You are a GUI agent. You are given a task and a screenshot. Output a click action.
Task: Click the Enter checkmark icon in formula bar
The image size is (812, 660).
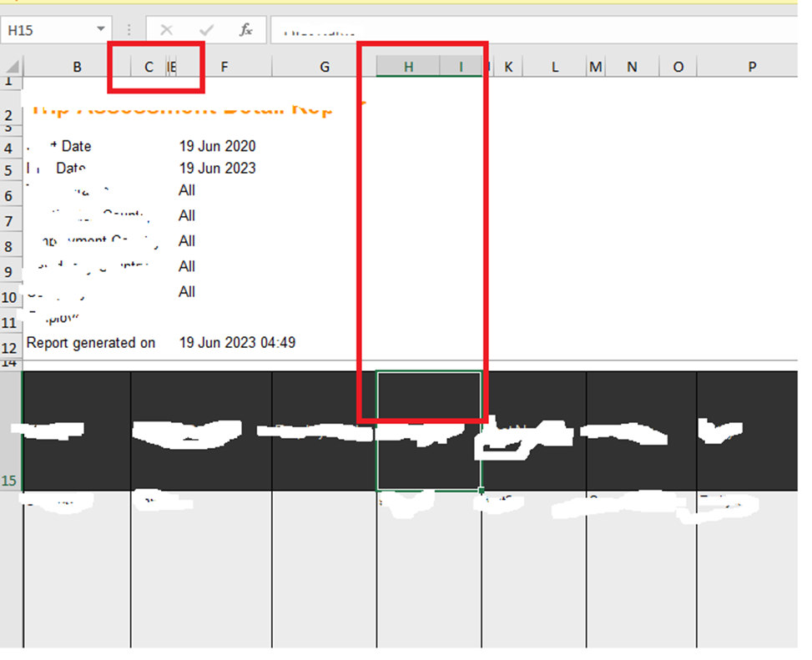[206, 30]
